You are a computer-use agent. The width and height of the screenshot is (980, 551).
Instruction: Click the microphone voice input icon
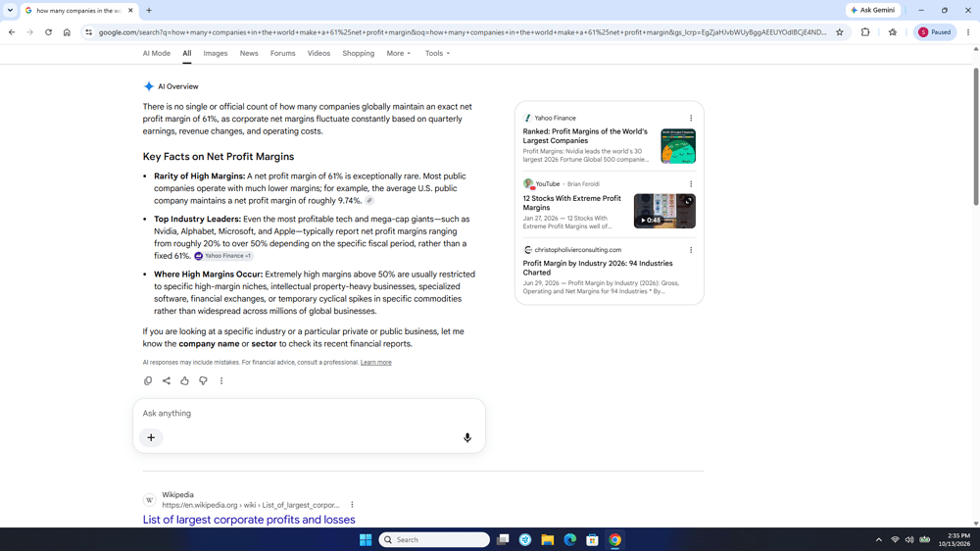[467, 438]
